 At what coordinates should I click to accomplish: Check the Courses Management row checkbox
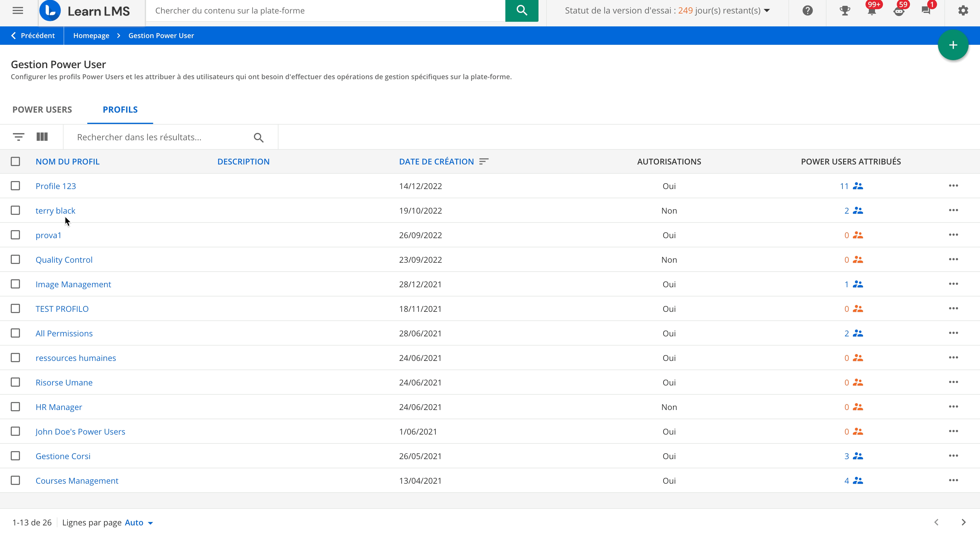(15, 480)
